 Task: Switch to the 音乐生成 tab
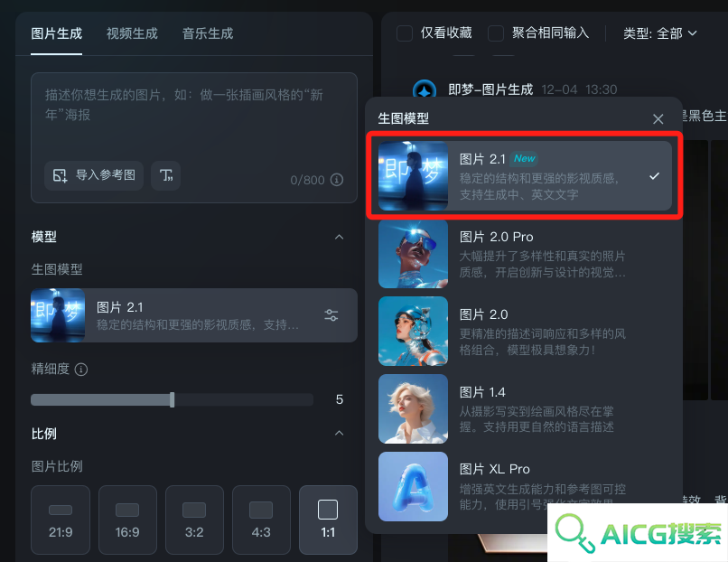point(208,33)
